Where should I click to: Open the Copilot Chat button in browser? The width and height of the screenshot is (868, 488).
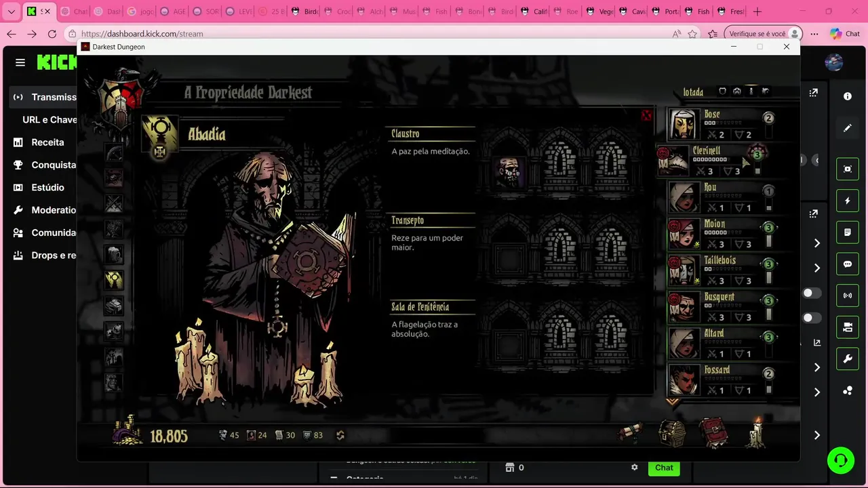845,34
